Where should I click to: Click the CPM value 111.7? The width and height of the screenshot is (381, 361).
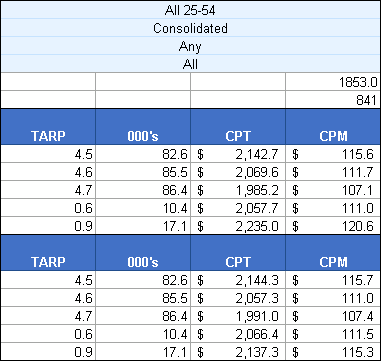pyautogui.click(x=333, y=172)
